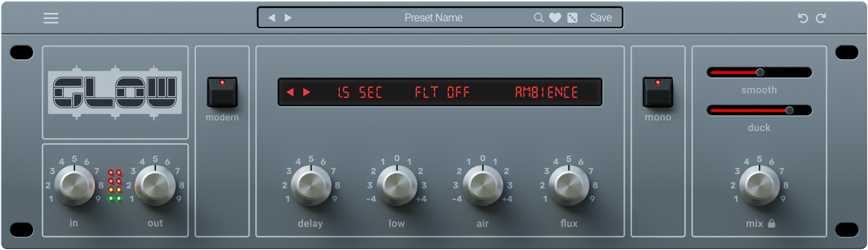Open the hamburger menu

point(51,18)
